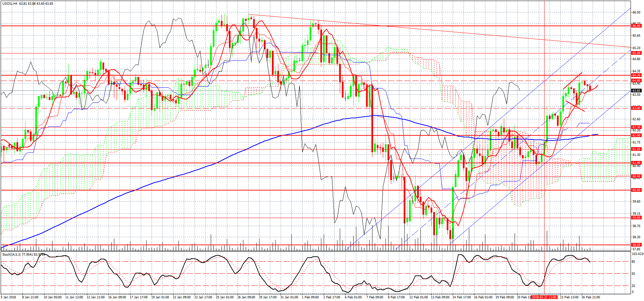
Task: Click the 61.75 price axis label
Action: click(636, 143)
